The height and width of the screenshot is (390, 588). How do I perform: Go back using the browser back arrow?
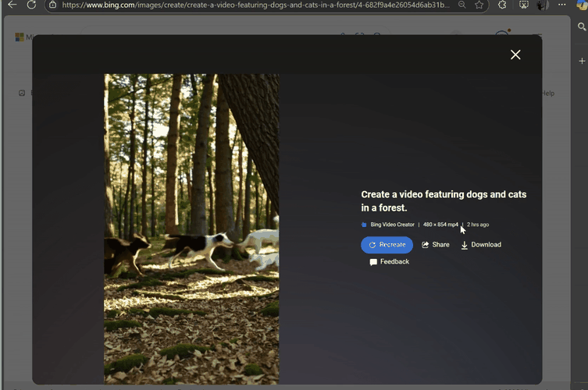point(12,5)
